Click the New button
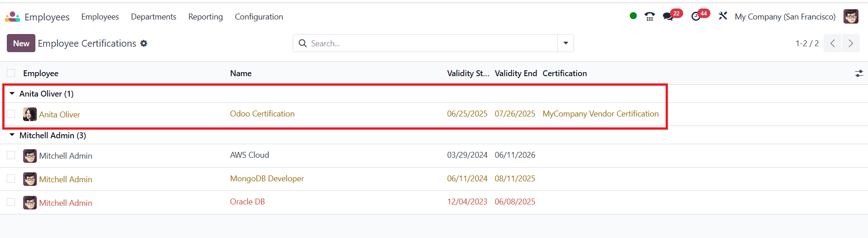The image size is (868, 238). [x=21, y=44]
